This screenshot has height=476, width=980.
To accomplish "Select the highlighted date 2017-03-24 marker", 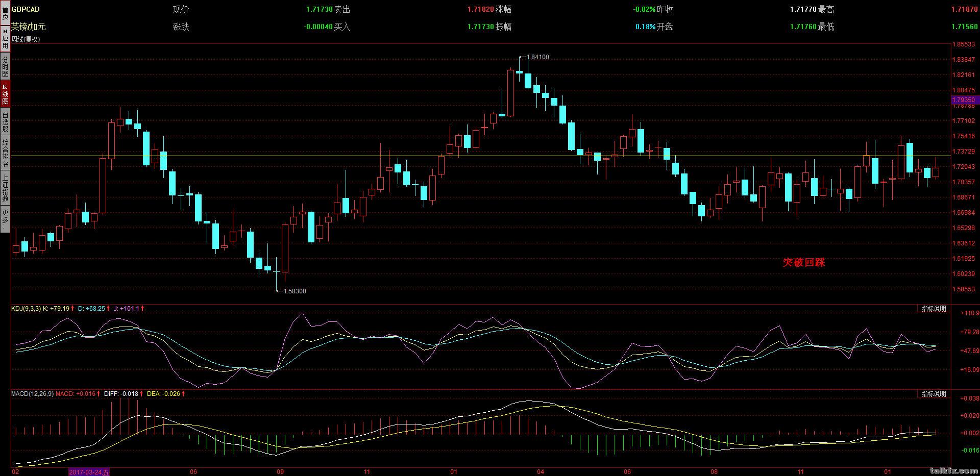I will [x=89, y=472].
